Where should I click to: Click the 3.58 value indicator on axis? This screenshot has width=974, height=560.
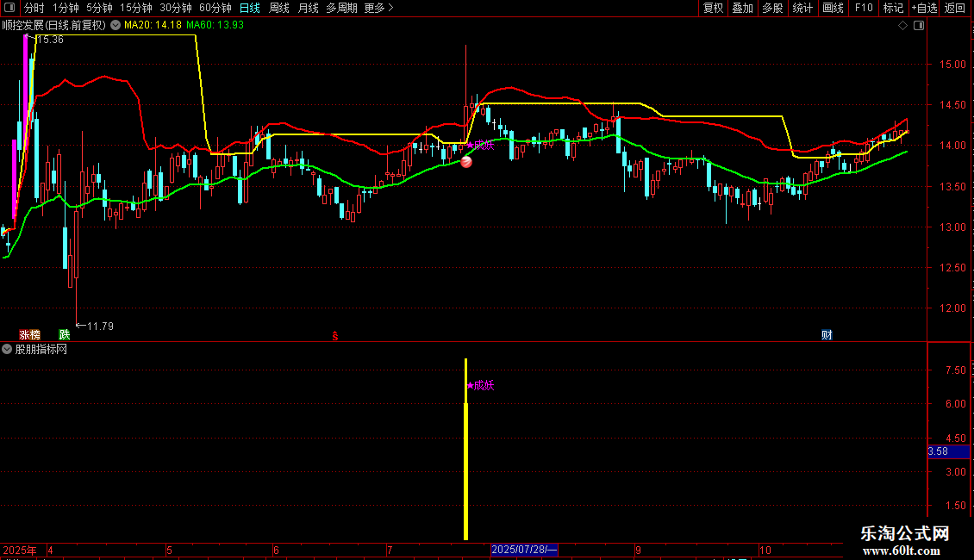tap(948, 451)
